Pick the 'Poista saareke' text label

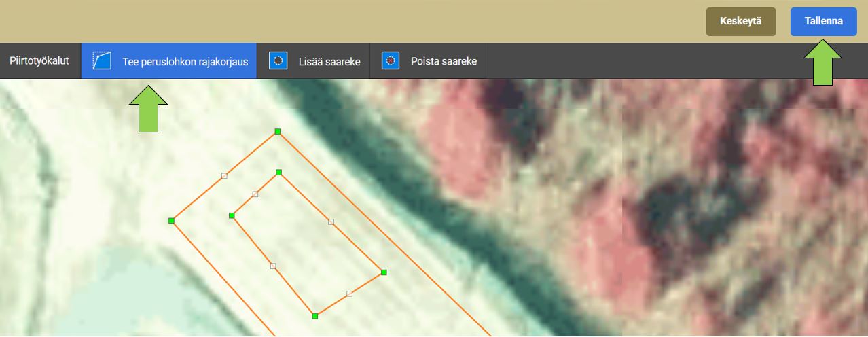coord(444,62)
